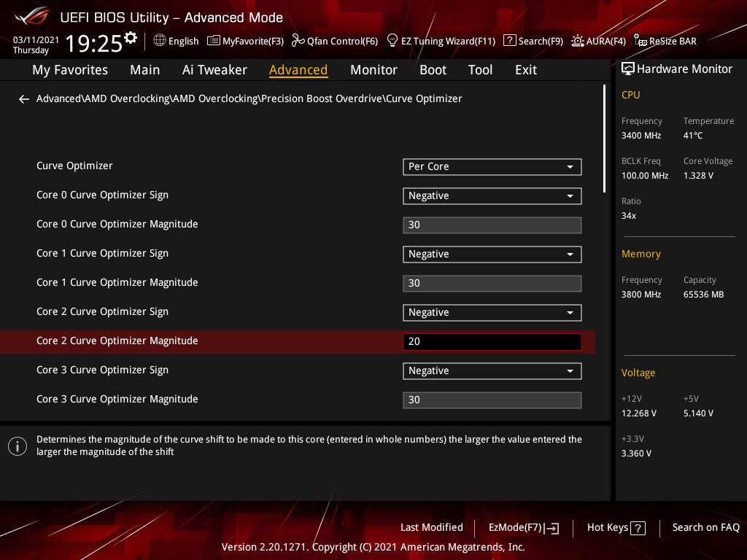Select Core 1 Curve Optimizer Sign label
Image resolution: width=747 pixels, height=560 pixels.
102,253
